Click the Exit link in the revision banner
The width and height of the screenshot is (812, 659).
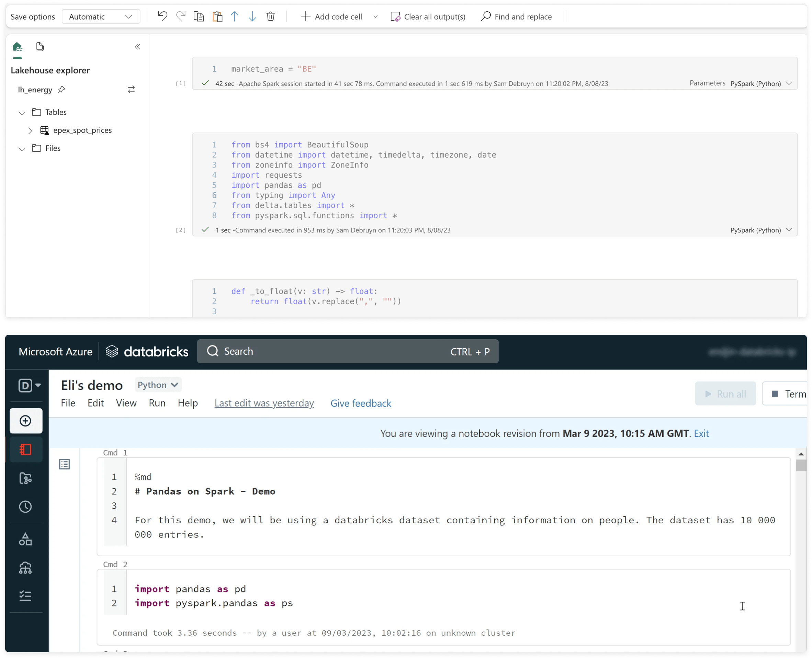701,433
